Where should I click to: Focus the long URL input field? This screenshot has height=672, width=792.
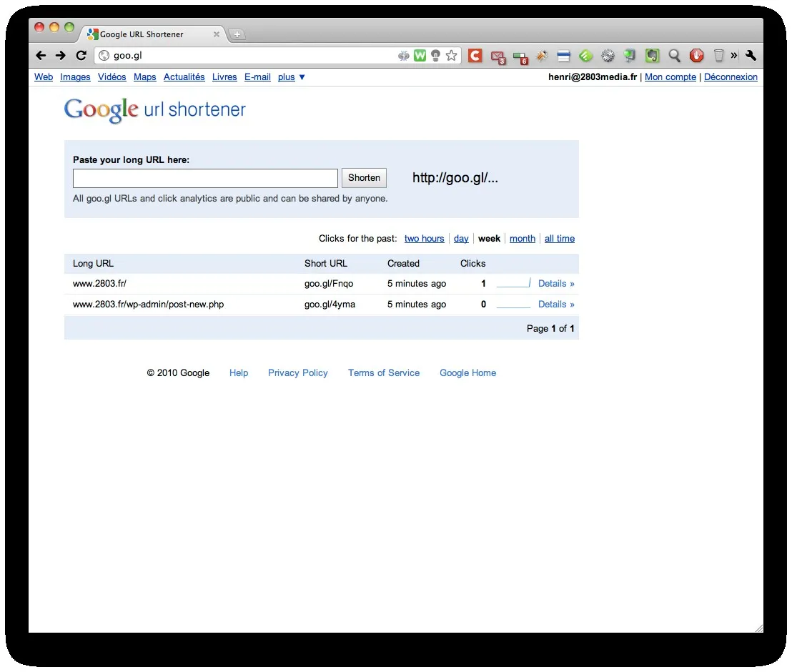click(205, 178)
